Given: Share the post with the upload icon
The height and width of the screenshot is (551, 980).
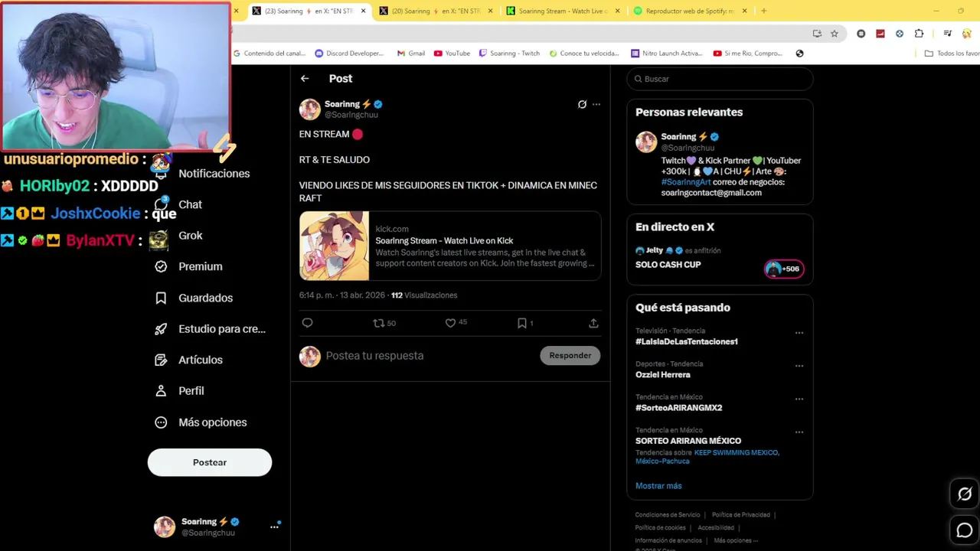Looking at the screenshot, I should [x=593, y=323].
